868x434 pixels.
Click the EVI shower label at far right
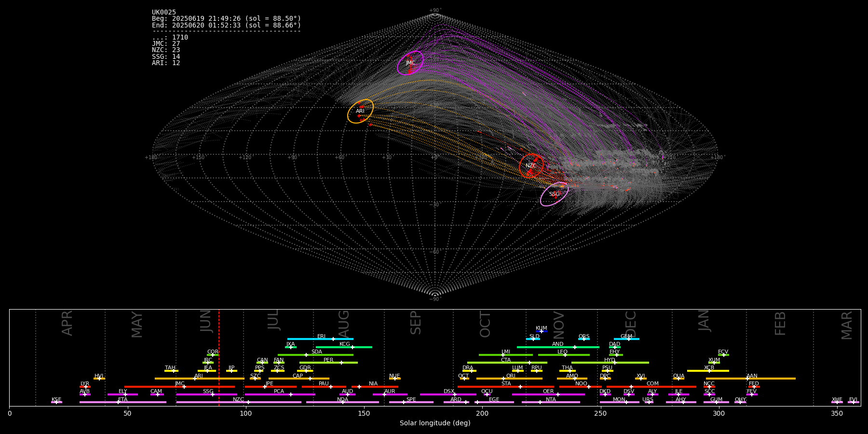(x=853, y=400)
